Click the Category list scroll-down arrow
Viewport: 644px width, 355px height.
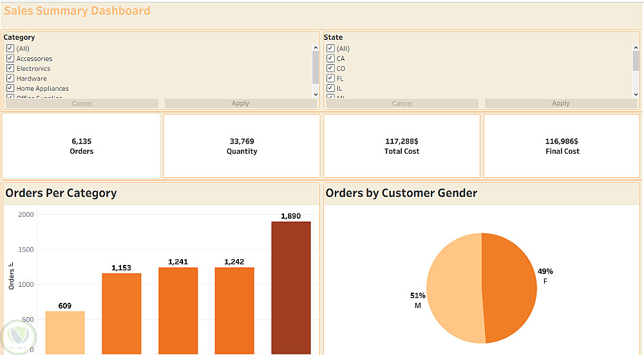coord(316,94)
